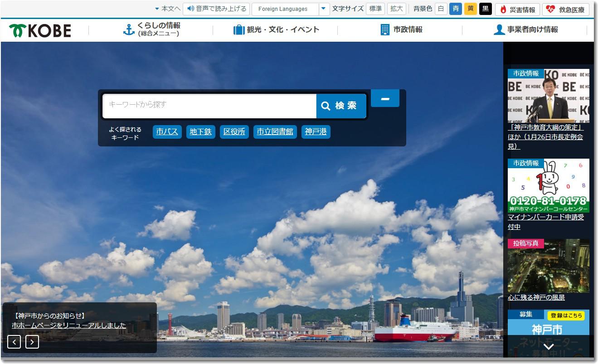Viewport: 598px width, 364px height.
Task: Enlarge text with 拡大 button
Action: click(x=397, y=9)
